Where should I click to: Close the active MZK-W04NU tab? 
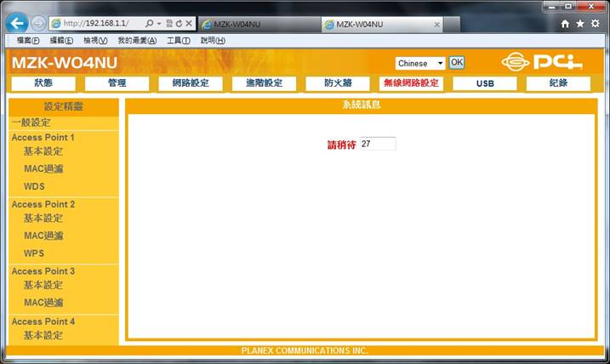pos(437,25)
